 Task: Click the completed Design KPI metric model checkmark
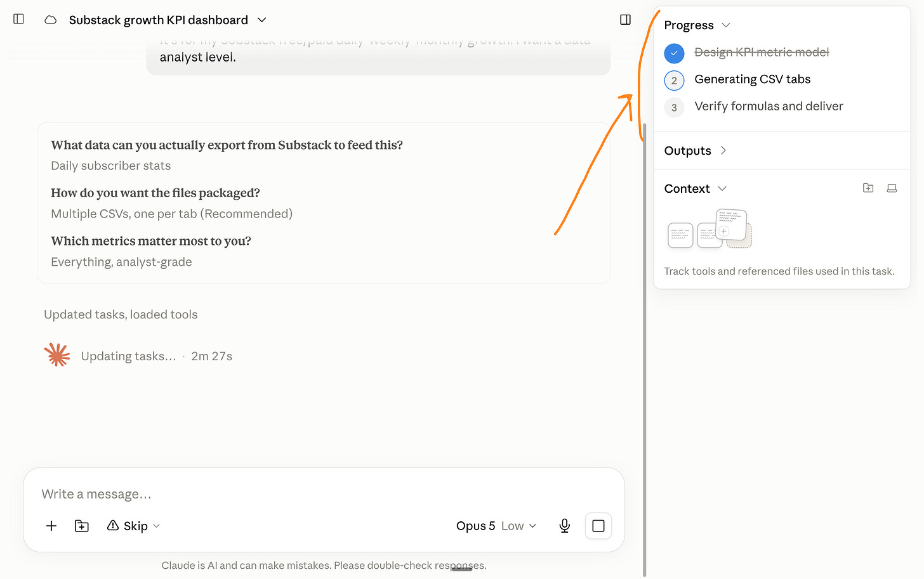click(674, 53)
